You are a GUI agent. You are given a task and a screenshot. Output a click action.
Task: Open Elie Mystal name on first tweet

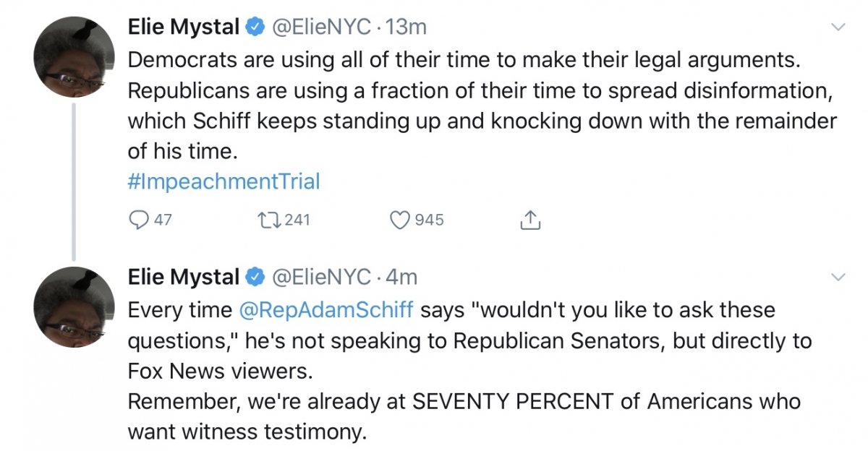[184, 27]
